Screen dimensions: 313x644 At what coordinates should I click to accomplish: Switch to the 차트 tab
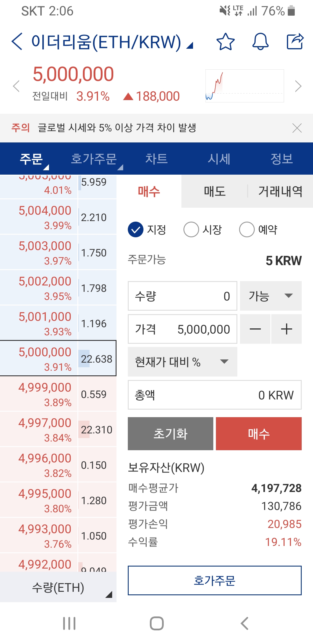(156, 159)
